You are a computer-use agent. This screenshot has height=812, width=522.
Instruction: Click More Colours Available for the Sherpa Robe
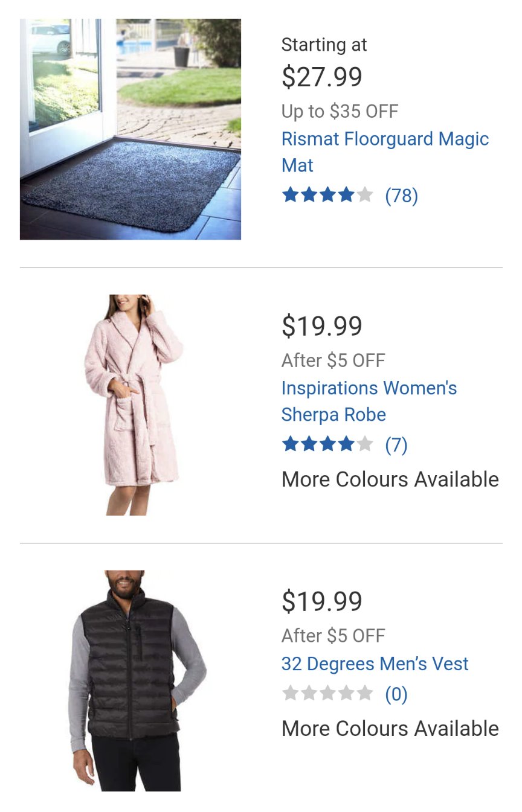pyautogui.click(x=390, y=479)
